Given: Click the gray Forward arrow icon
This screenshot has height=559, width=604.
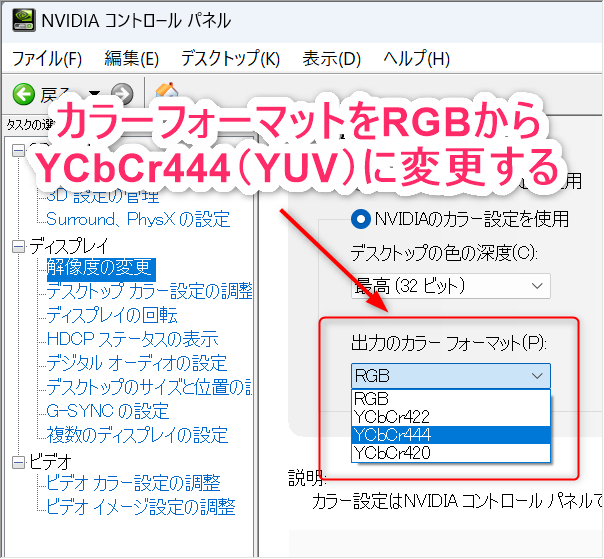Looking at the screenshot, I should click(x=122, y=94).
